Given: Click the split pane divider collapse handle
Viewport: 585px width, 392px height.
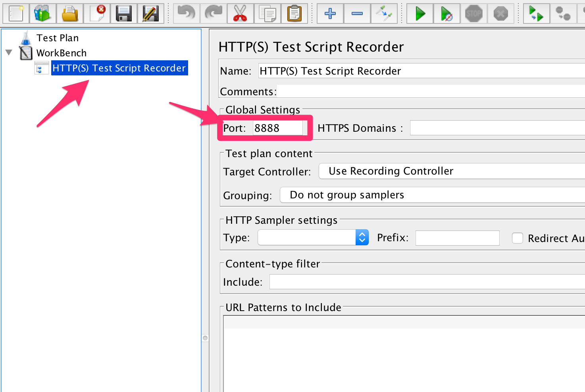Looking at the screenshot, I should pos(205,338).
